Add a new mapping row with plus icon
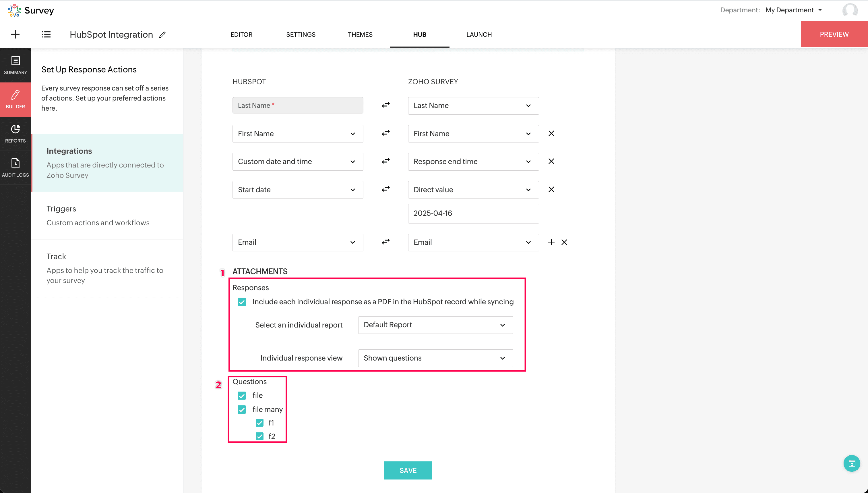 click(x=551, y=242)
